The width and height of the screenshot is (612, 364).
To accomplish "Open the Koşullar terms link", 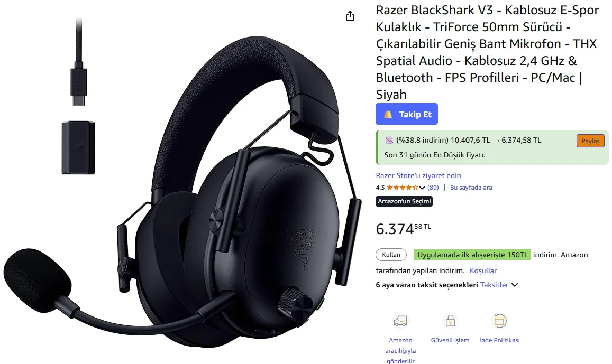I will (x=483, y=270).
